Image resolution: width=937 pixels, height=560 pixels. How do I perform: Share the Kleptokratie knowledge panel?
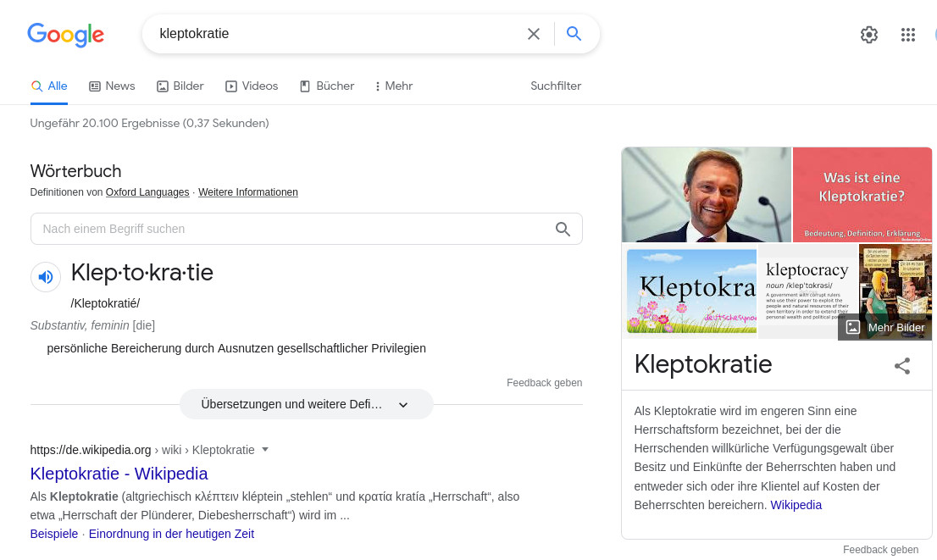(x=902, y=366)
